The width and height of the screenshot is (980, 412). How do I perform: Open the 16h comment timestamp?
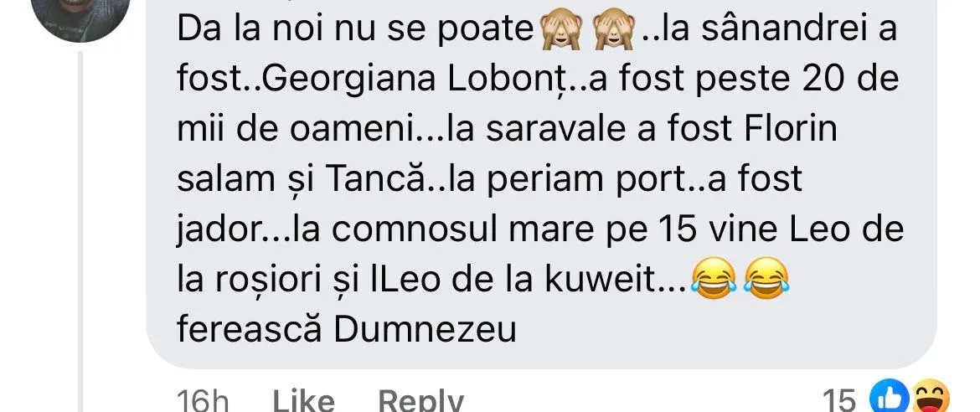tap(203, 400)
